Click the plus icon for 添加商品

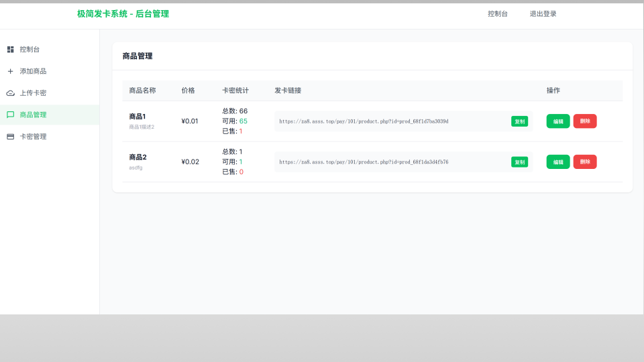pos(10,71)
